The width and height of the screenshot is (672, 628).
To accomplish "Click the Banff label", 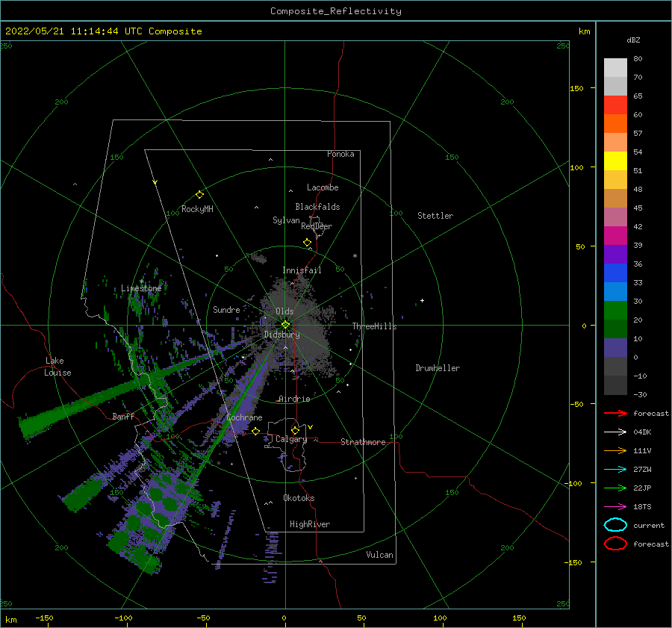I will tap(123, 416).
